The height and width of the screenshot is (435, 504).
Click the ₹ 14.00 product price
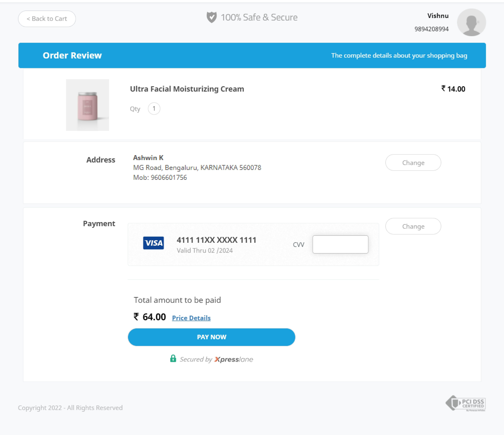(453, 89)
